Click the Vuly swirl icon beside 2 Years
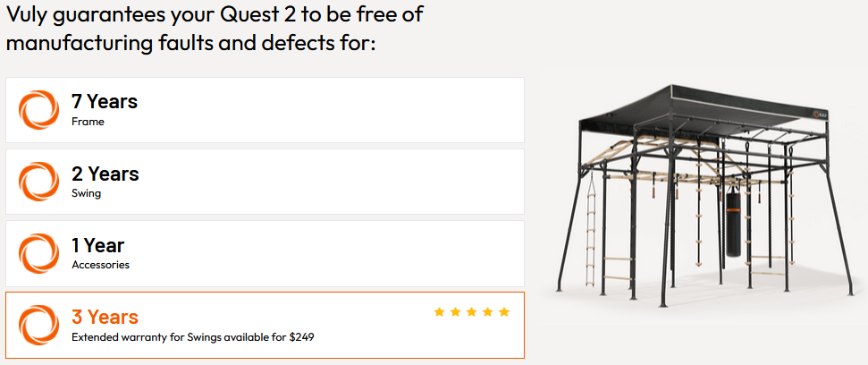Viewport: 868px width, 365px height. (x=38, y=182)
